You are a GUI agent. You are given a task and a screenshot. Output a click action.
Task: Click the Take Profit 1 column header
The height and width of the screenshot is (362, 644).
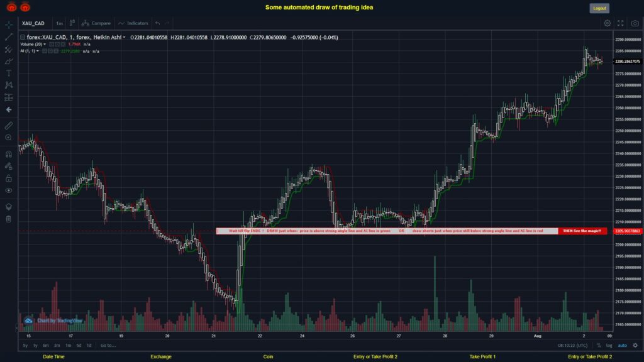tap(482, 357)
